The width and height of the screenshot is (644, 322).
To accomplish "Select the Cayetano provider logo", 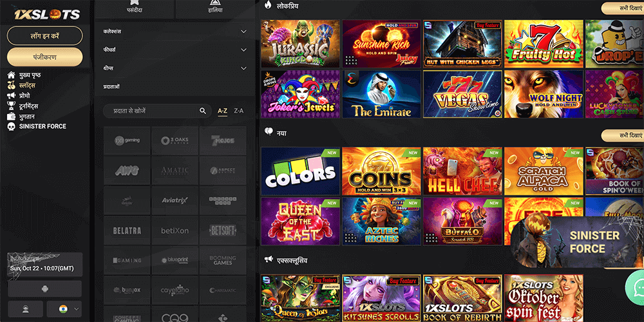I will (x=175, y=290).
